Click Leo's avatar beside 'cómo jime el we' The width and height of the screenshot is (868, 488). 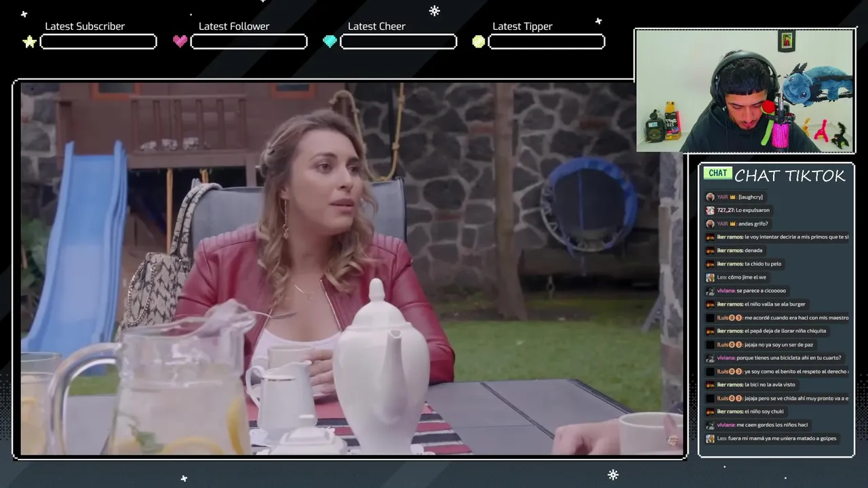(710, 277)
